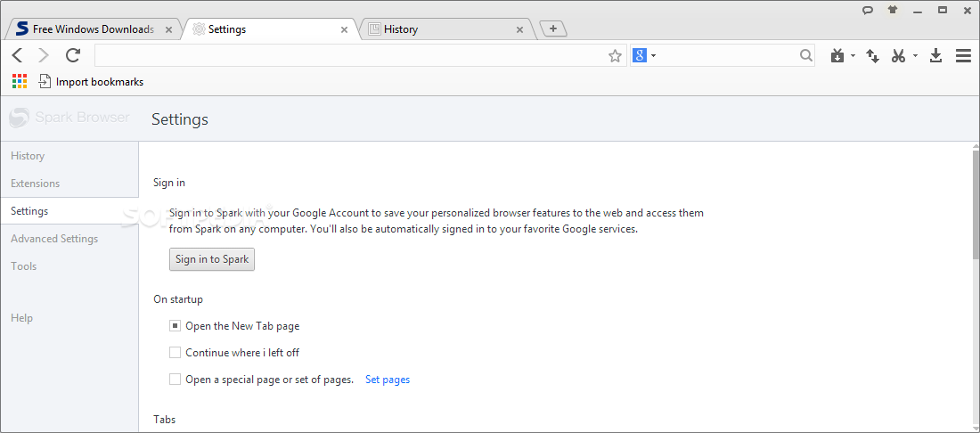Click the Tabs section heading
980x433 pixels.
pyautogui.click(x=165, y=419)
